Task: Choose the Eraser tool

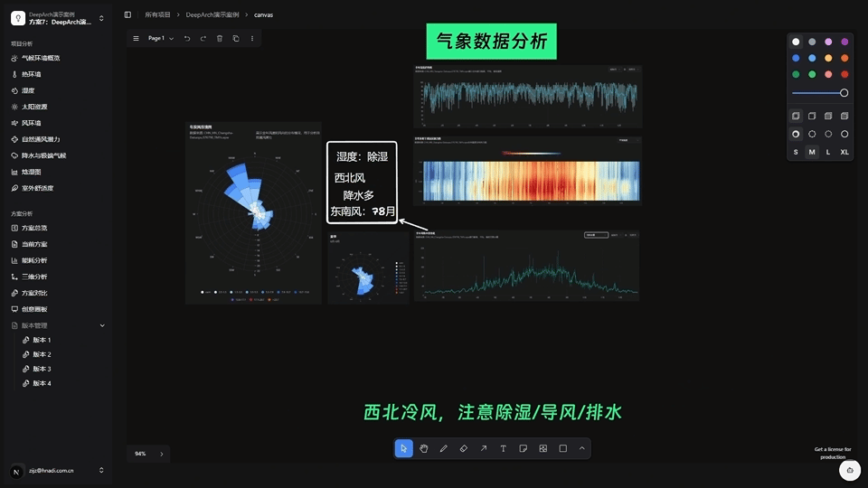Action: pyautogui.click(x=464, y=448)
